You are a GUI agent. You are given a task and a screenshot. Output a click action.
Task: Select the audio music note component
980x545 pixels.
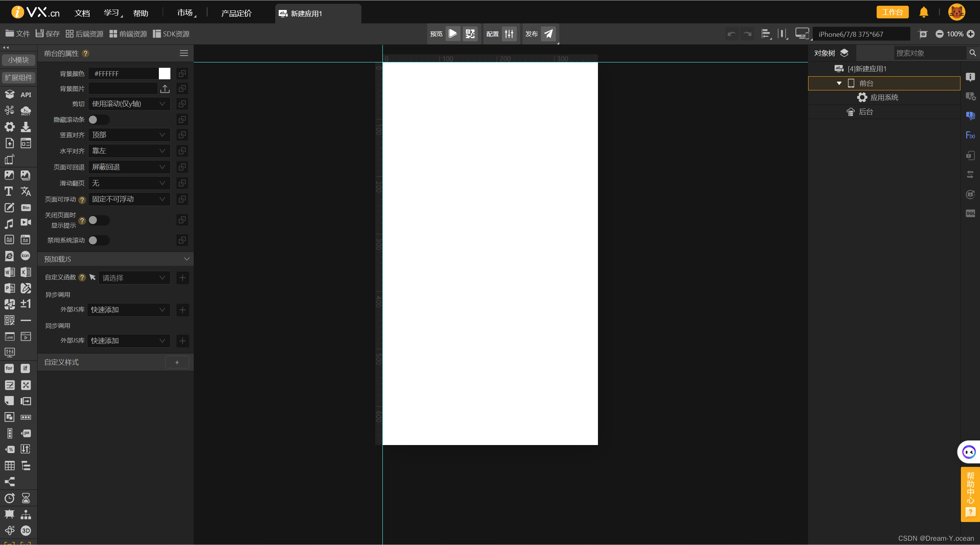9,223
